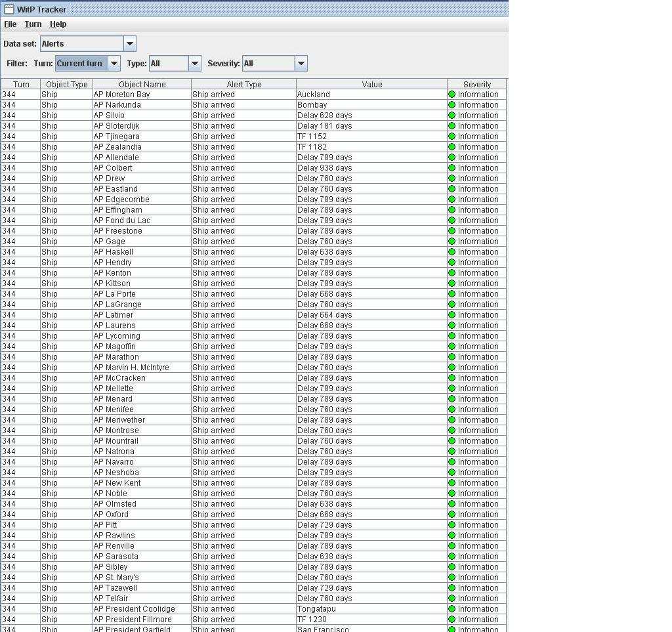The height and width of the screenshot is (632, 672).
Task: Select the Auckland value cell
Action: point(371,95)
